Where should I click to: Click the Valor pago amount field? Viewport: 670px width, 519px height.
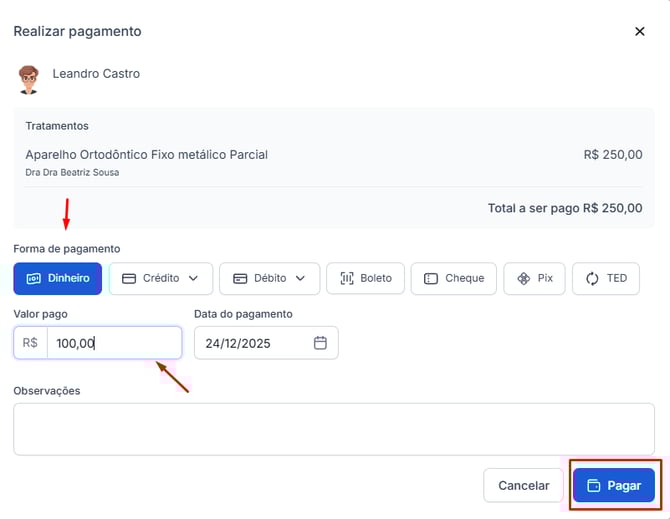[x=113, y=343]
